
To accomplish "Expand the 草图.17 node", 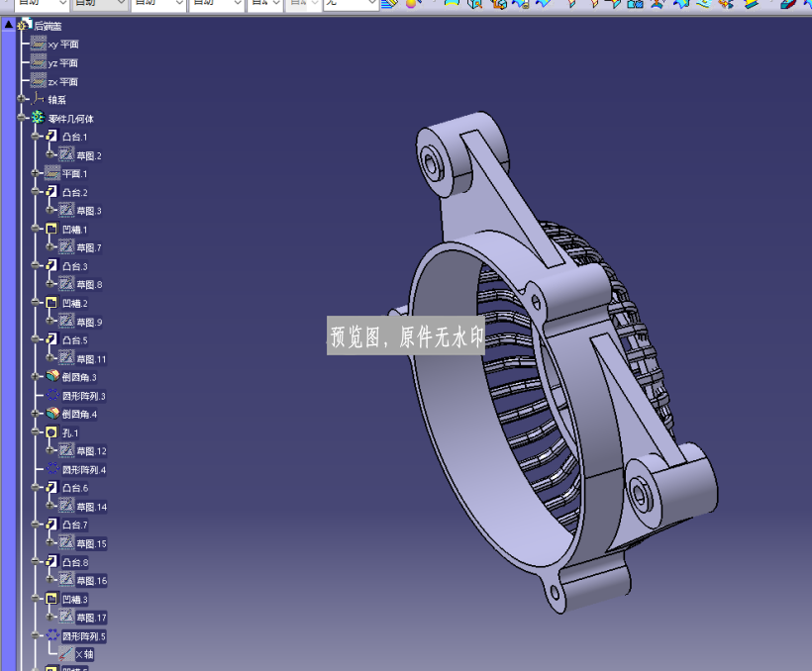I will pyautogui.click(x=50, y=617).
